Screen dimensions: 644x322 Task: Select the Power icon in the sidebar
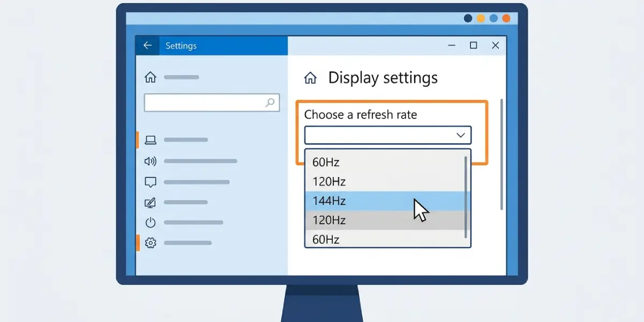(150, 222)
